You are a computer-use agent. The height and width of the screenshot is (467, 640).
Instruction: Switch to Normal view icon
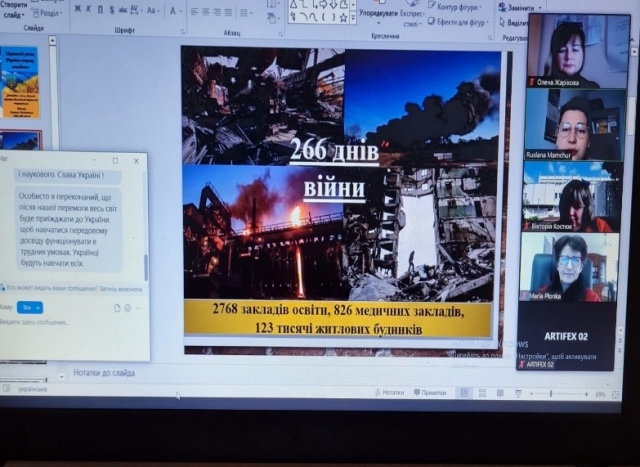[464, 393]
